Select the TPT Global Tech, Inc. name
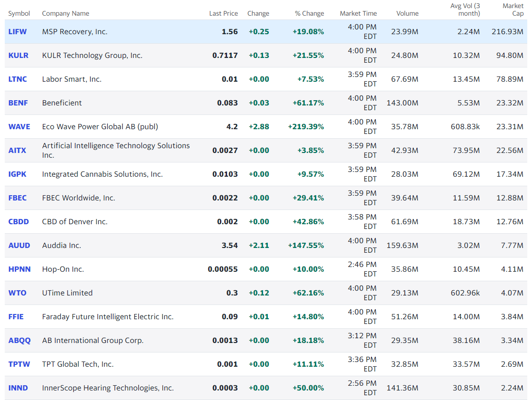 coord(78,364)
